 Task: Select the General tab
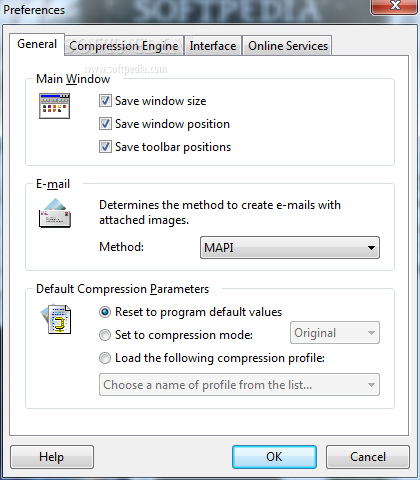click(x=37, y=44)
